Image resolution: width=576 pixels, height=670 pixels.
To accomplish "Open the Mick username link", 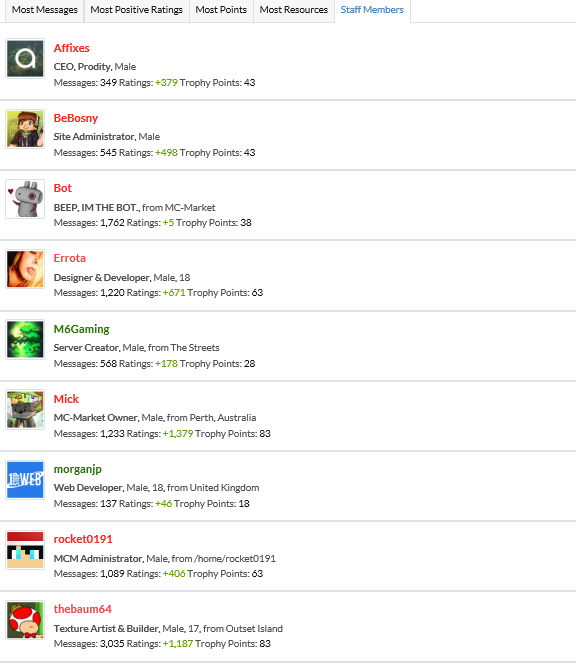I will tap(66, 399).
